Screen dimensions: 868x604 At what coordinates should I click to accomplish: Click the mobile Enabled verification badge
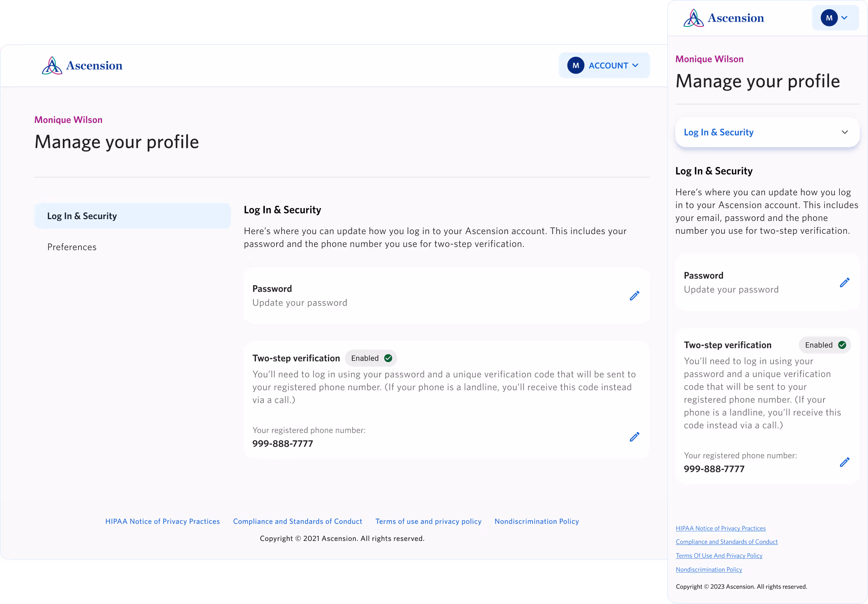point(825,345)
